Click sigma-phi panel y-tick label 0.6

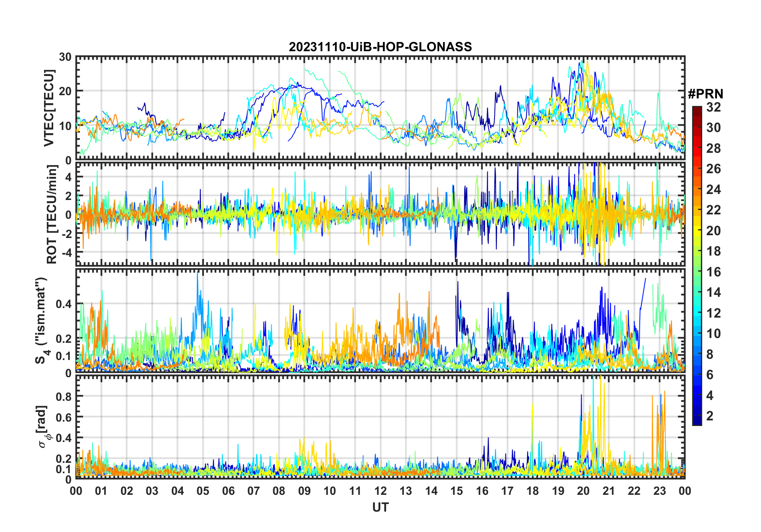(64, 417)
